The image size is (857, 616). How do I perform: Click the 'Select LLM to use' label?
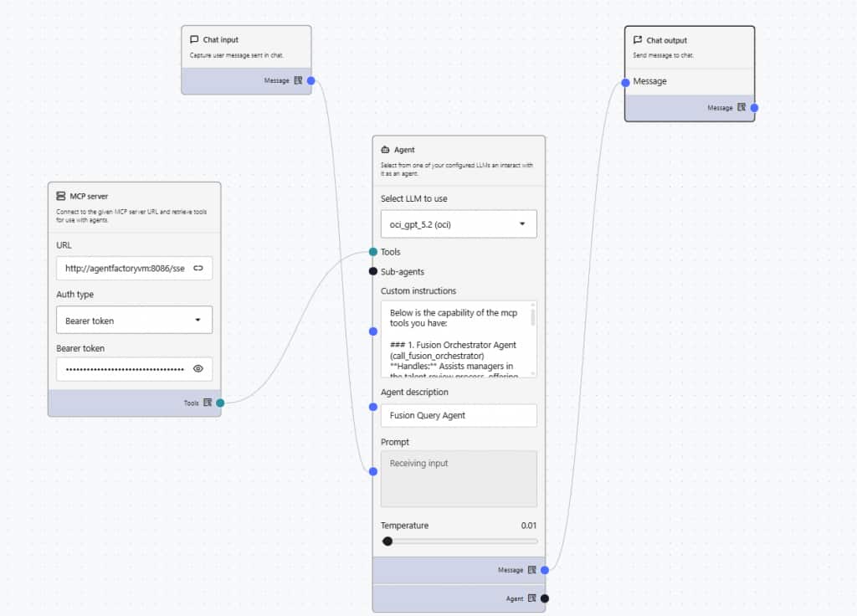413,198
